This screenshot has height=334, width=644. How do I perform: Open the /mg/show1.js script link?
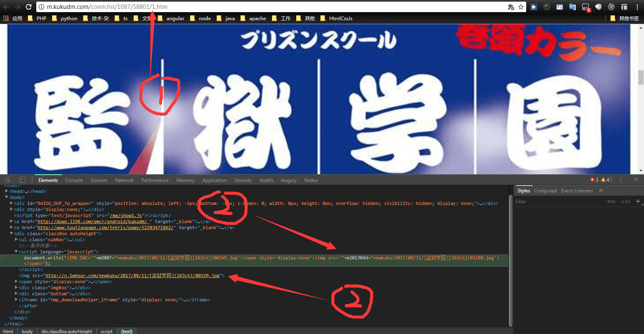(x=125, y=215)
